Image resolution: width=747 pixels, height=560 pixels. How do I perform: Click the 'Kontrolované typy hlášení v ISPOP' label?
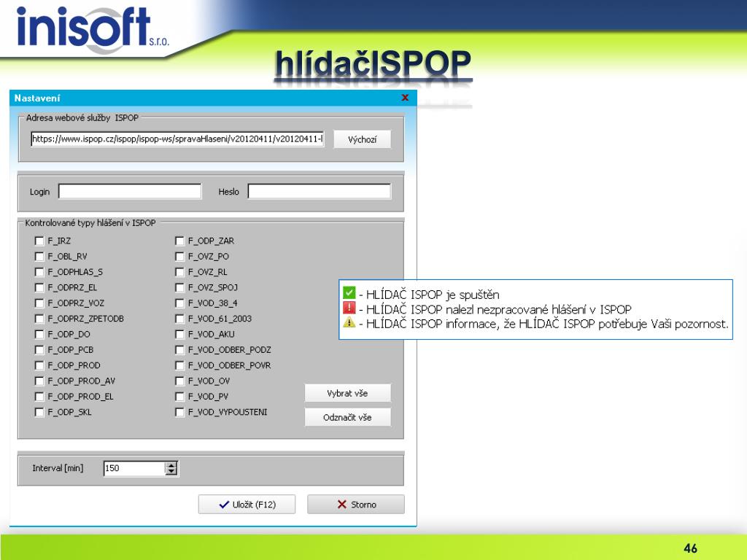coord(90,223)
